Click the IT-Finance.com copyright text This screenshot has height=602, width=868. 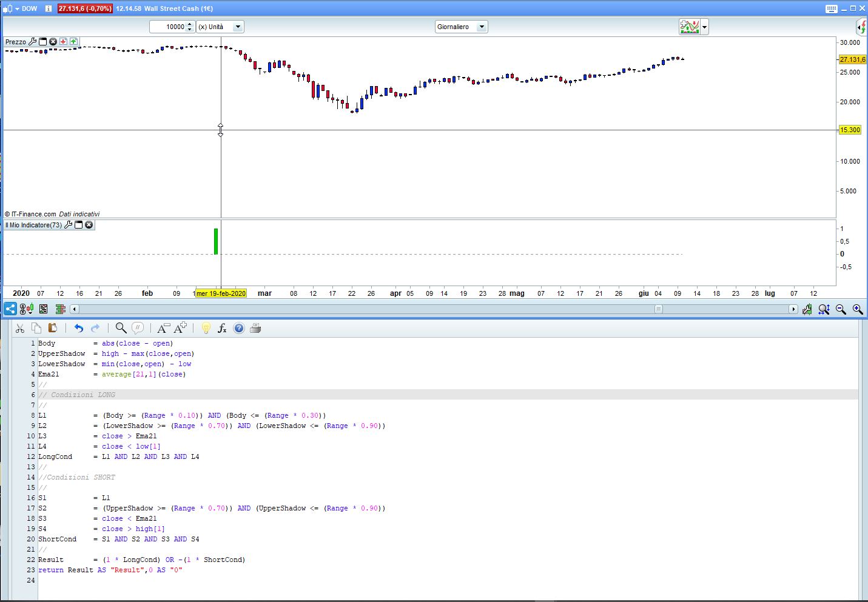(30, 214)
